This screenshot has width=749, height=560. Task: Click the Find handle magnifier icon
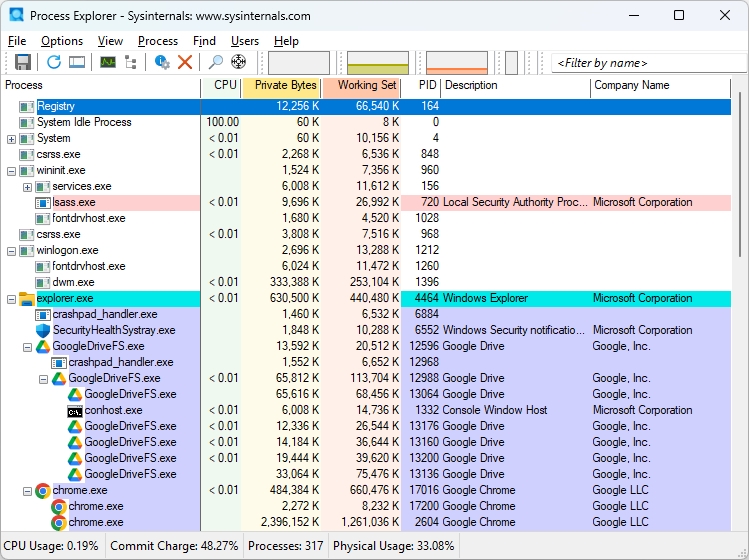click(x=215, y=63)
